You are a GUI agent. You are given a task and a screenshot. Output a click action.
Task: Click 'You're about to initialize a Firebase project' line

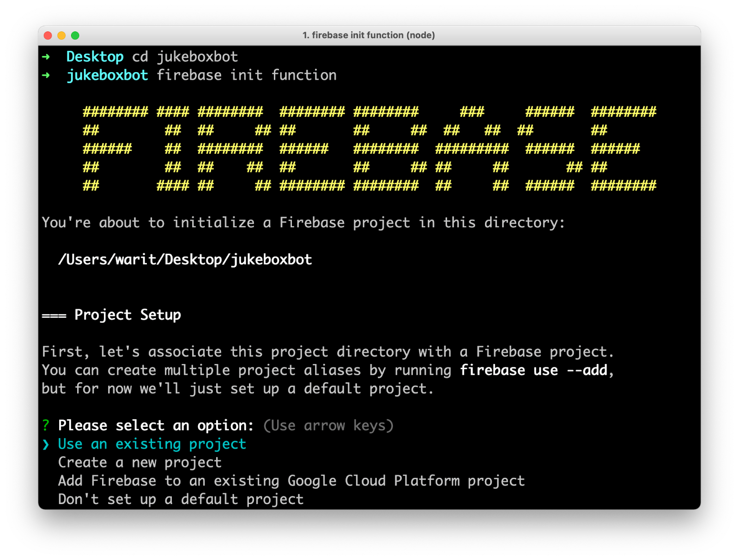pyautogui.click(x=303, y=223)
